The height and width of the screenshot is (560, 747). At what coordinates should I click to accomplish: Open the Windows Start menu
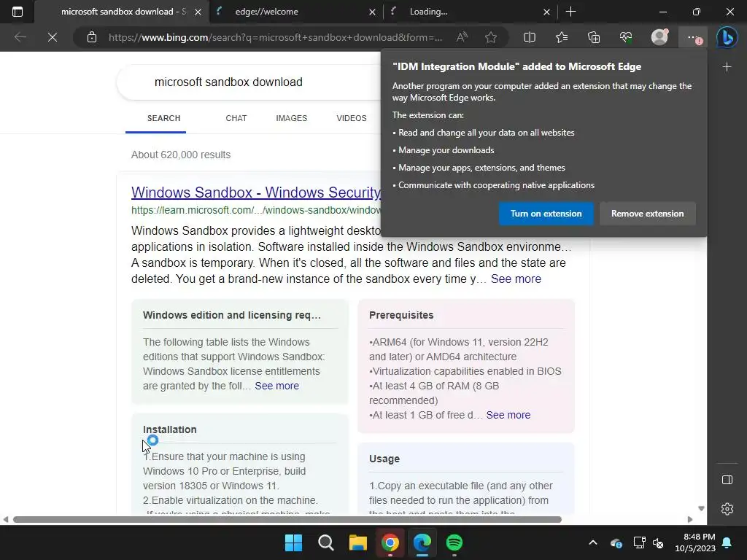[x=293, y=542]
